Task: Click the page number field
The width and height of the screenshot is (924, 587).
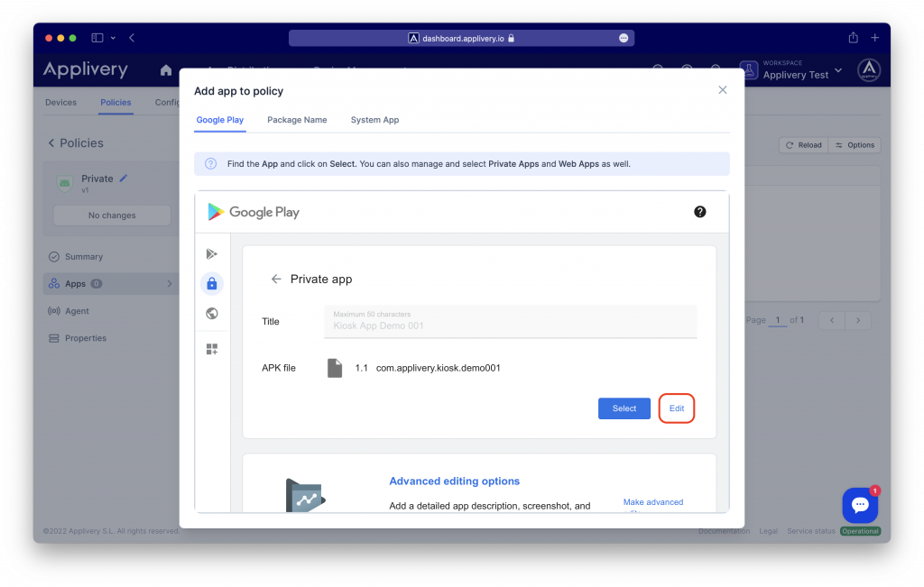Action: [x=778, y=320]
